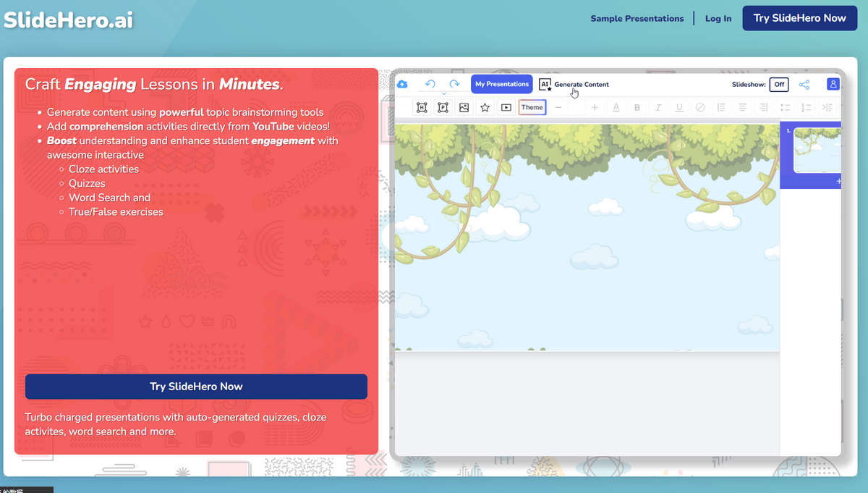Viewport: 868px width, 493px height.
Task: Increase font size with plus button
Action: click(595, 107)
